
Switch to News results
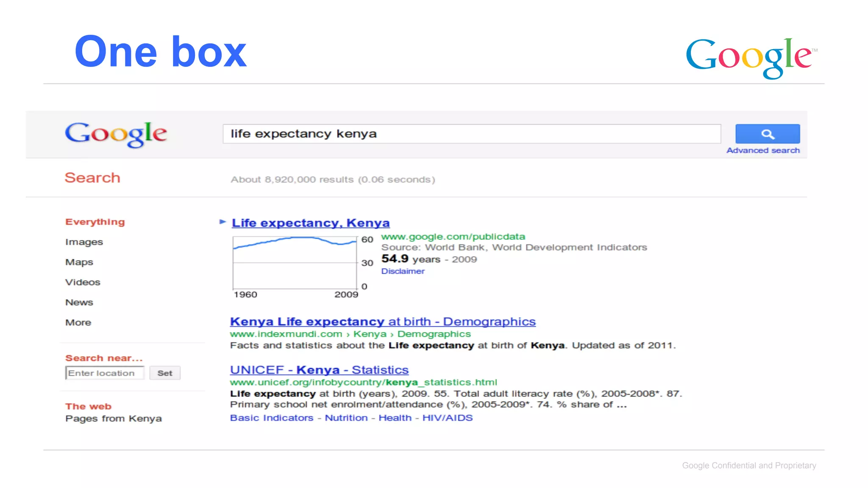[x=79, y=302]
